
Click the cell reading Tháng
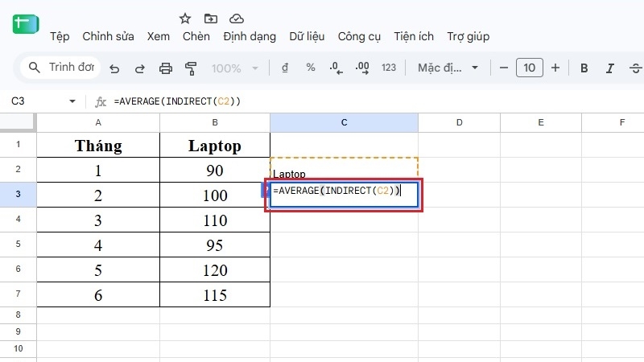click(x=98, y=146)
